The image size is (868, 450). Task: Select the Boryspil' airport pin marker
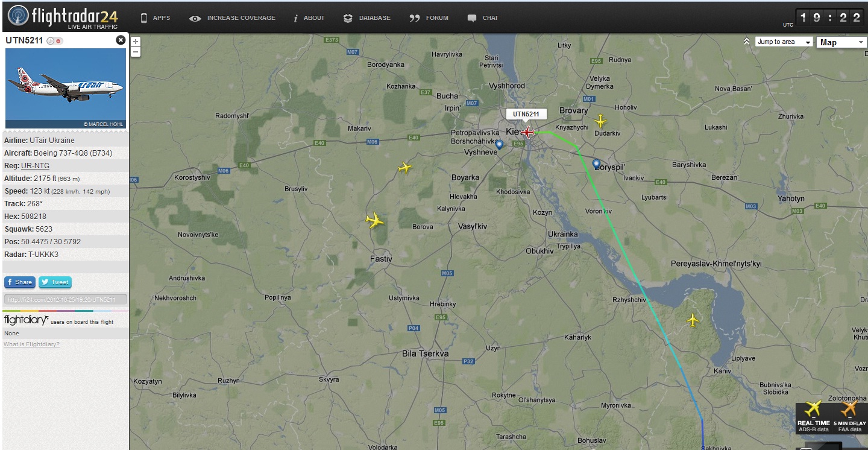coord(596,163)
